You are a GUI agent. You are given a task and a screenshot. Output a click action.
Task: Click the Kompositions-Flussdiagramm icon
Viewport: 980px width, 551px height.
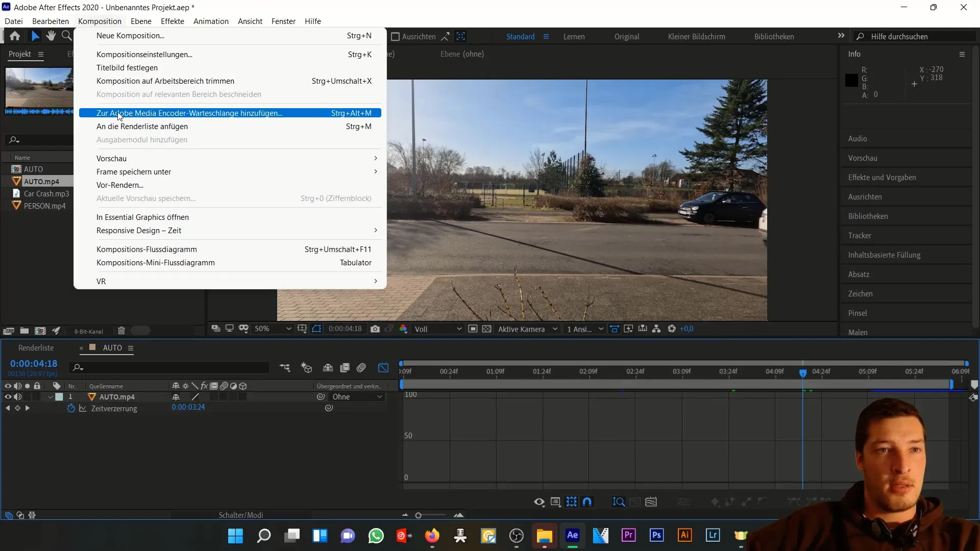(x=146, y=249)
